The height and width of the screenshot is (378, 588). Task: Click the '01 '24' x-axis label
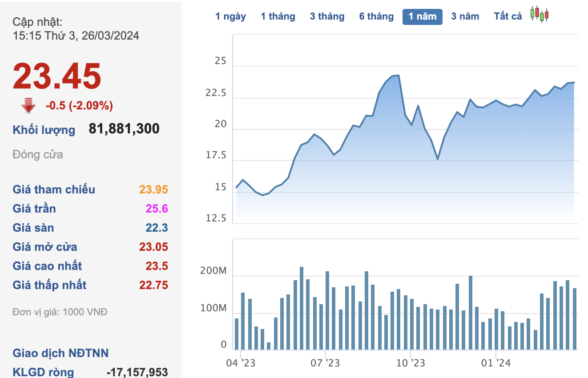point(495,363)
